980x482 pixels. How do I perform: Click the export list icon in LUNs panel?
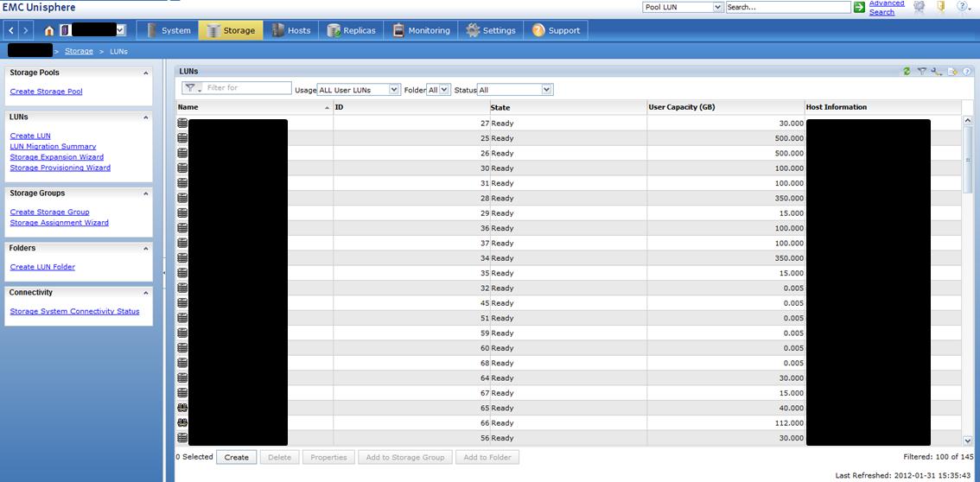tap(952, 72)
